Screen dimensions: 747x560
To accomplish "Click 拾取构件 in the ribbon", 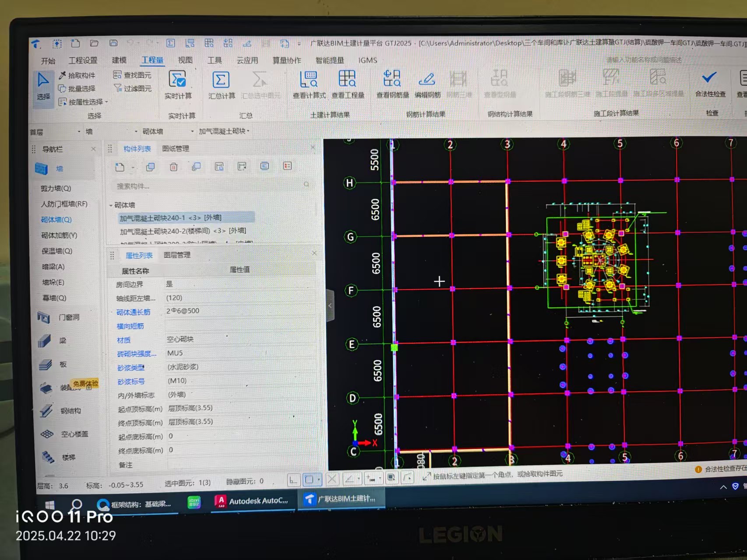I will coord(77,75).
